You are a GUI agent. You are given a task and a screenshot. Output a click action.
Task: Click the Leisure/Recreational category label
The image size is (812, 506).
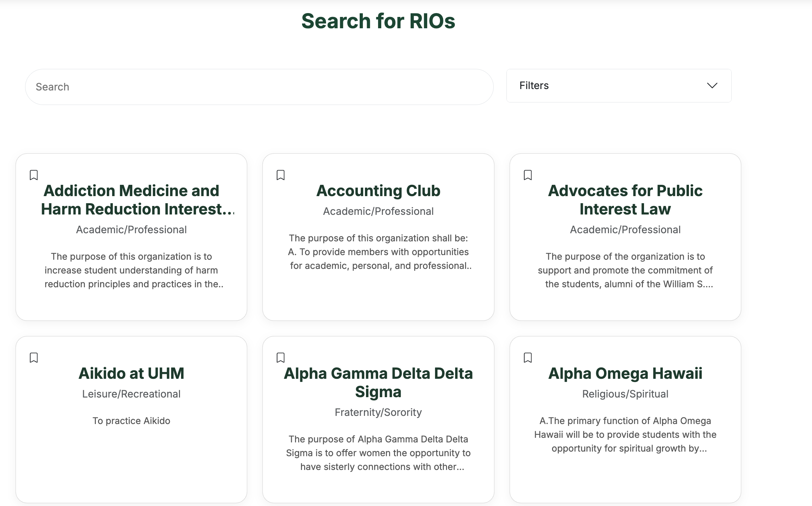(131, 394)
